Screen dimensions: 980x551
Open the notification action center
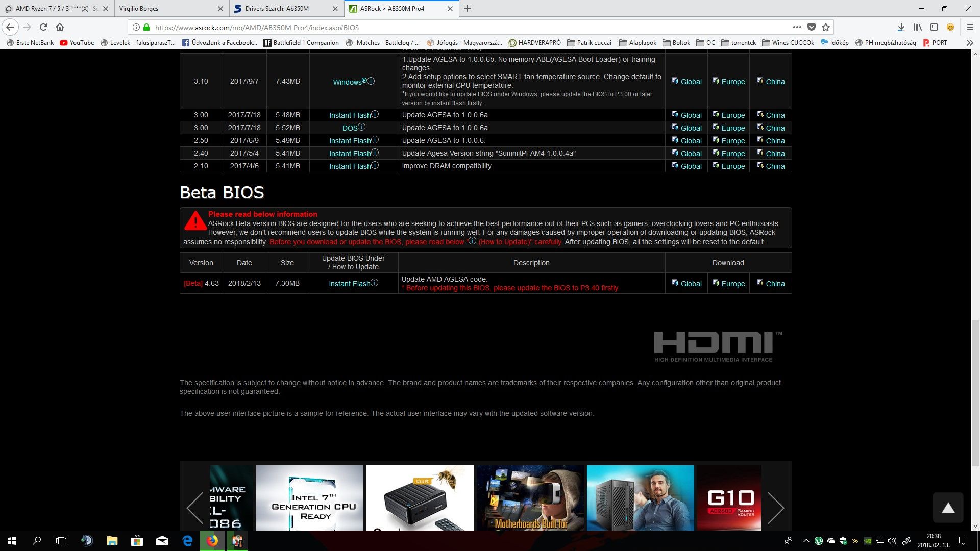tap(963, 541)
